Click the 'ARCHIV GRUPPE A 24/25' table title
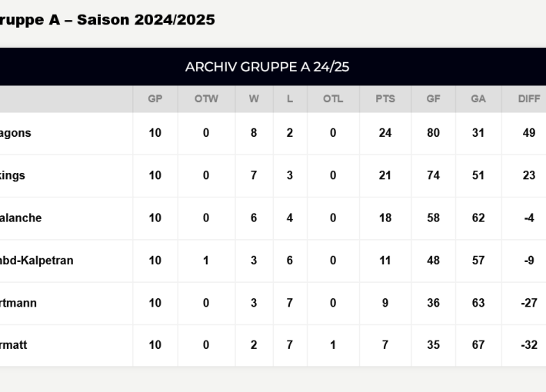 (x=267, y=67)
